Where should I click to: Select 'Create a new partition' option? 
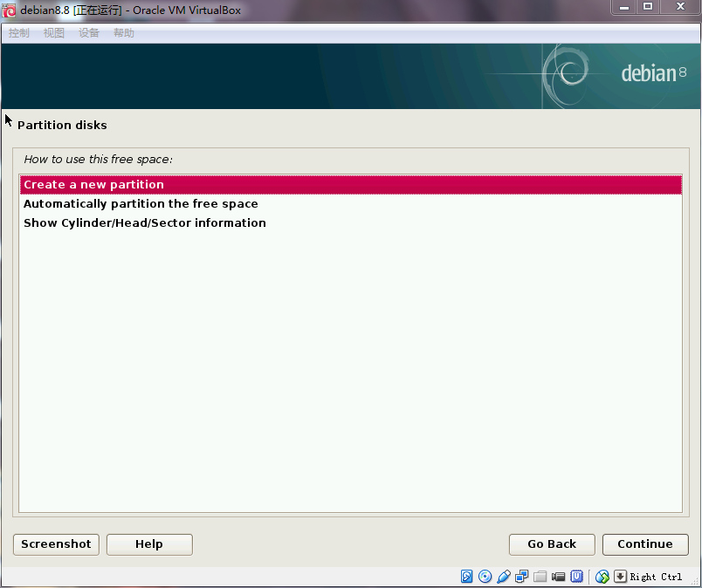coord(93,185)
